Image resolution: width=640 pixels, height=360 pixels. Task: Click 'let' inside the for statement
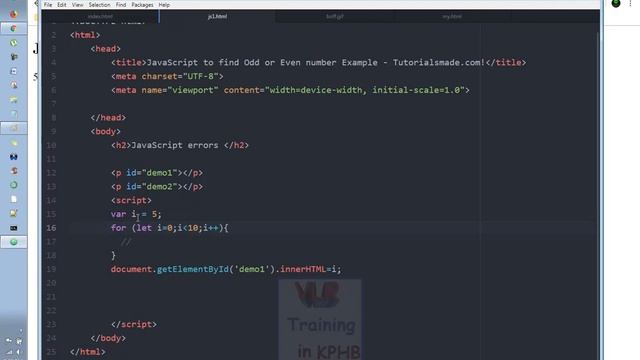pyautogui.click(x=144, y=228)
